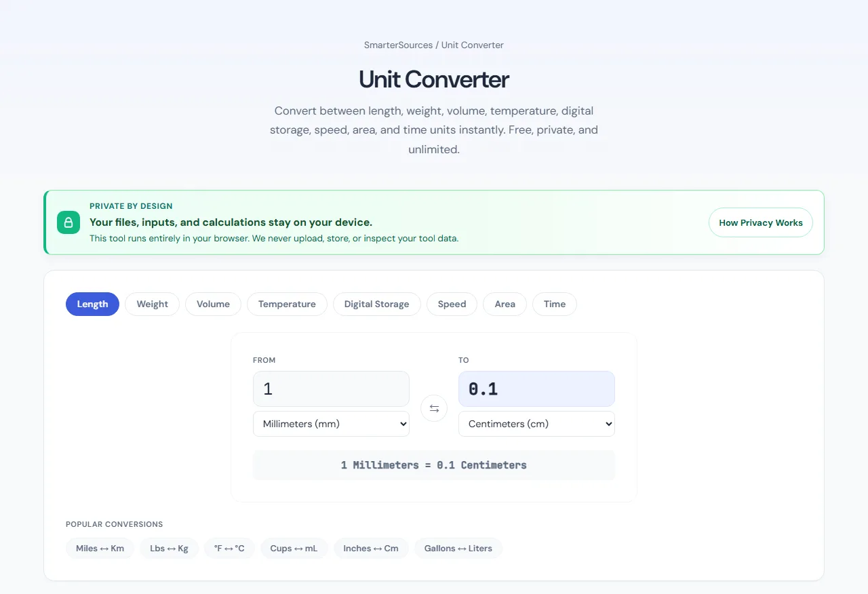Choose the Lbs to Kg quick conversion

pos(169,548)
